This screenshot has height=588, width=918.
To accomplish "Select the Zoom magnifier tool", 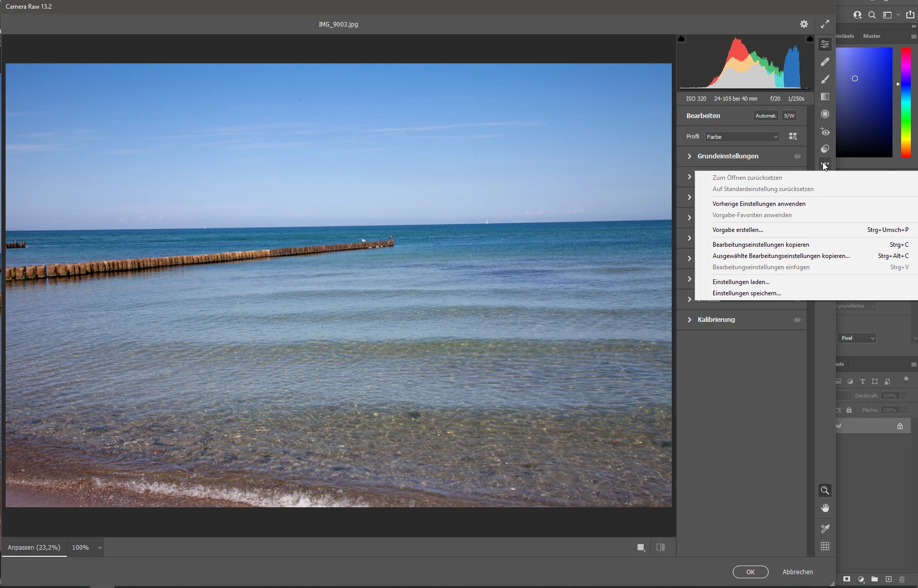I will click(825, 490).
